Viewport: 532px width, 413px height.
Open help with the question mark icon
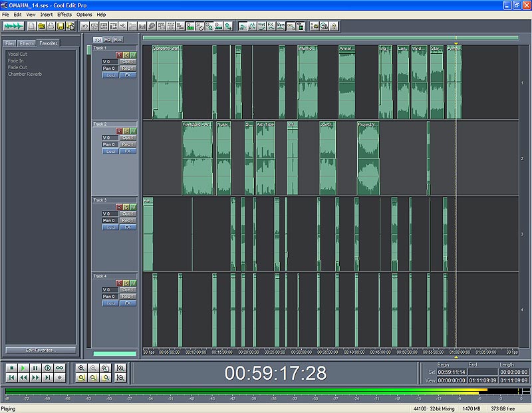334,26
